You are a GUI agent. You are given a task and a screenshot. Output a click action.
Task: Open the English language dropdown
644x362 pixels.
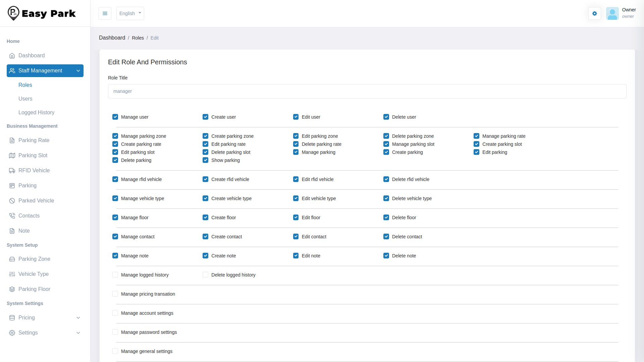tap(130, 13)
